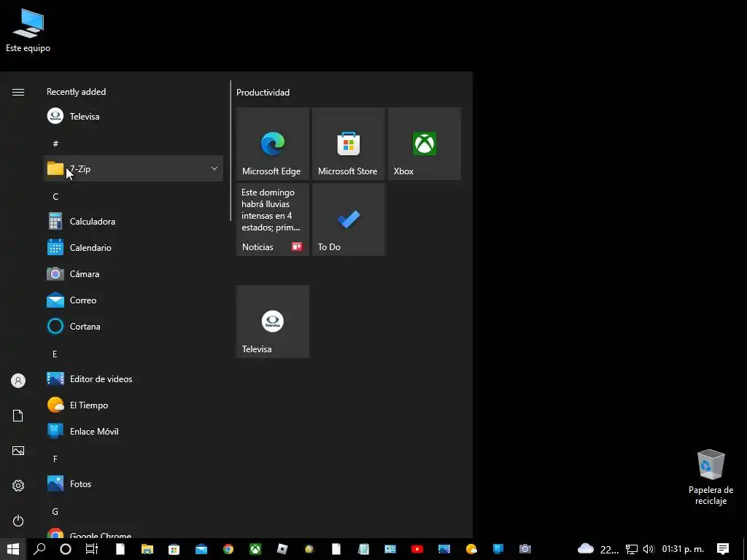Open Fotos in the app list
Screen dimensions: 747x560
(x=133, y=484)
